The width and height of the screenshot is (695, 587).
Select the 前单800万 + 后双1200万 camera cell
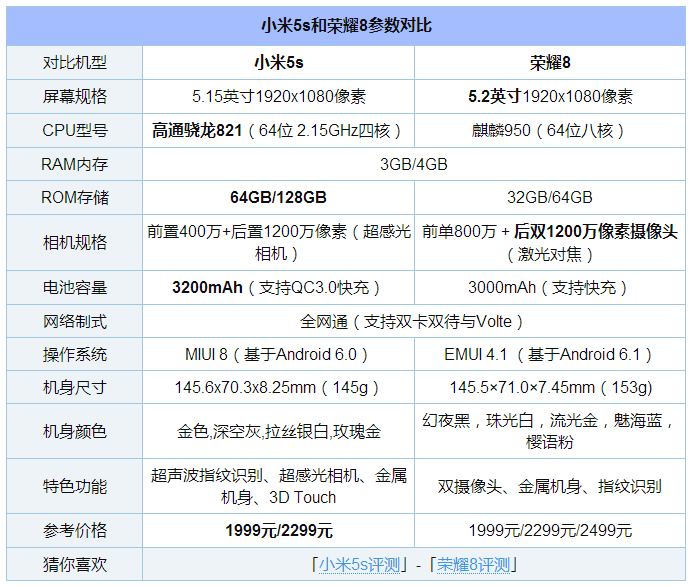pyautogui.click(x=550, y=243)
